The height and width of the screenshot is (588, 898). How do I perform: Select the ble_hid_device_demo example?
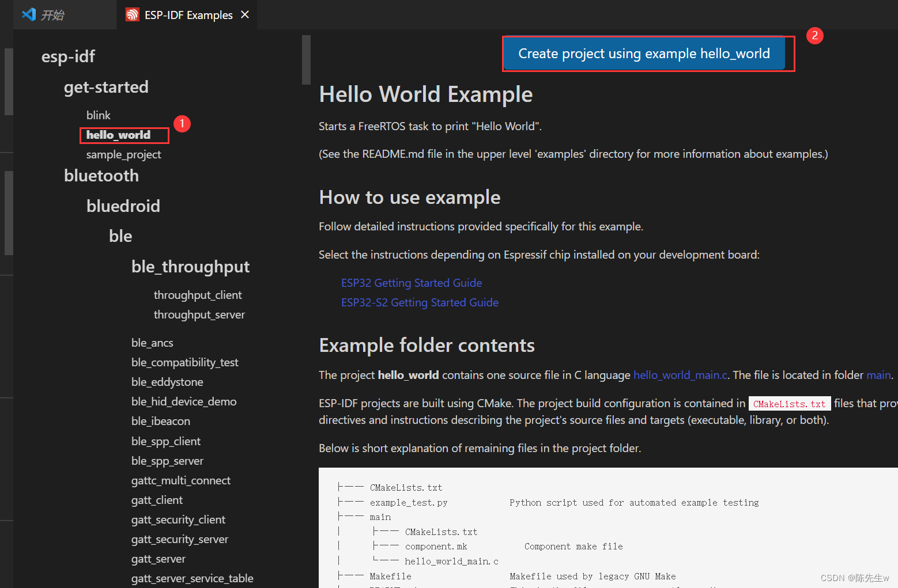(184, 401)
